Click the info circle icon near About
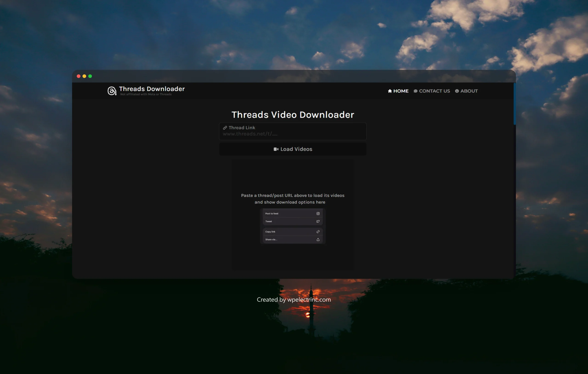The width and height of the screenshot is (588, 374). click(457, 91)
